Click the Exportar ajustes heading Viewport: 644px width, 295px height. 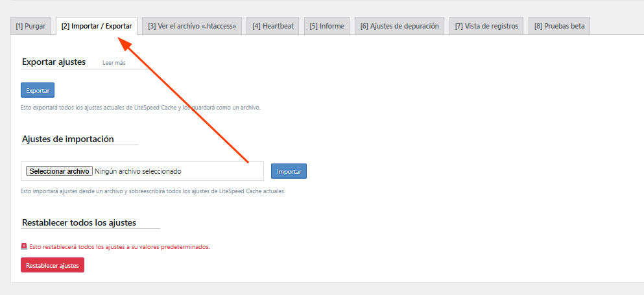tap(54, 62)
